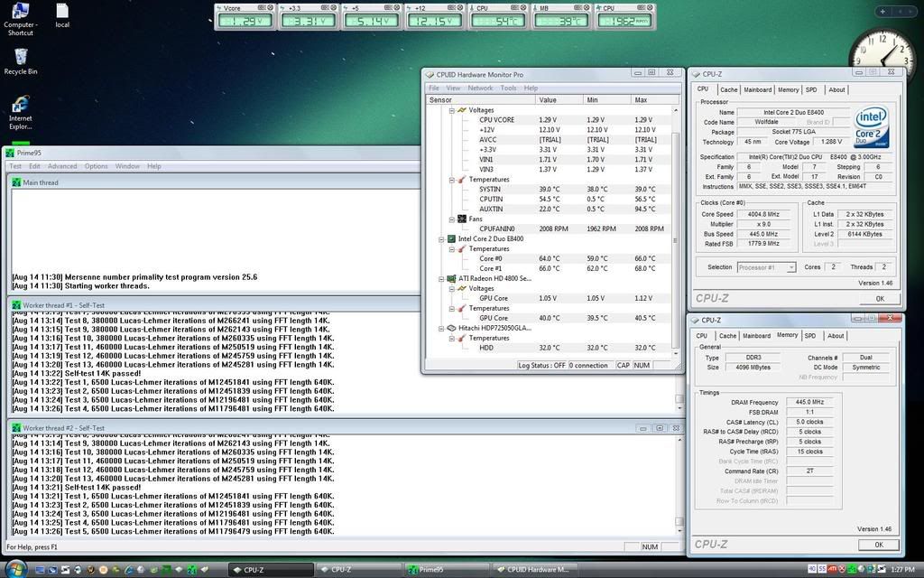924x578 pixels.
Task: Collapse the Temperatures node containing Core #0
Action: [x=451, y=249]
